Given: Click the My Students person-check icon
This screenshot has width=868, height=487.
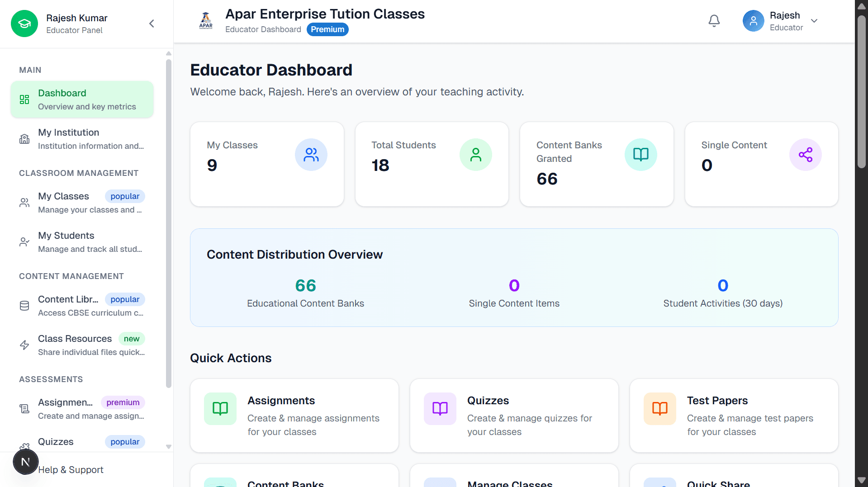Looking at the screenshot, I should point(24,242).
